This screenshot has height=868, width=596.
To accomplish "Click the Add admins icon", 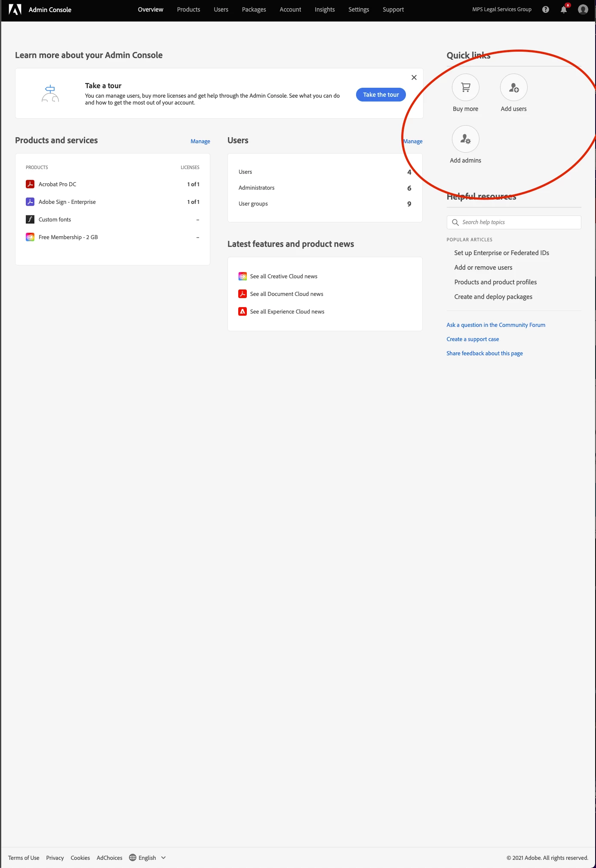I will pyautogui.click(x=466, y=139).
